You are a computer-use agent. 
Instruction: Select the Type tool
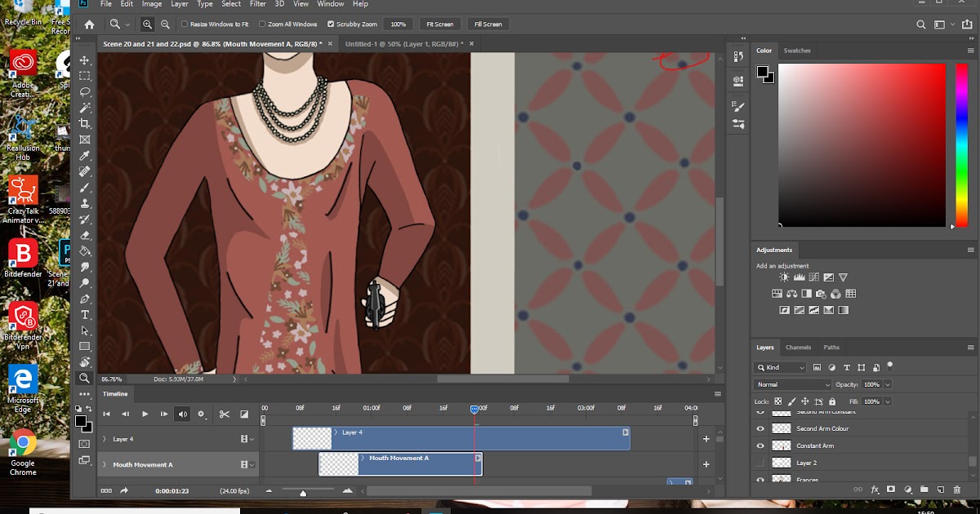pyautogui.click(x=85, y=313)
